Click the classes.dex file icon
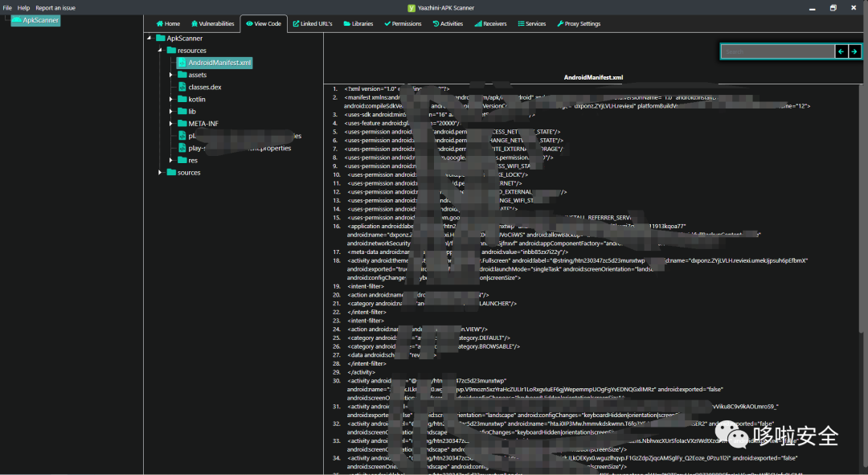 pos(182,87)
